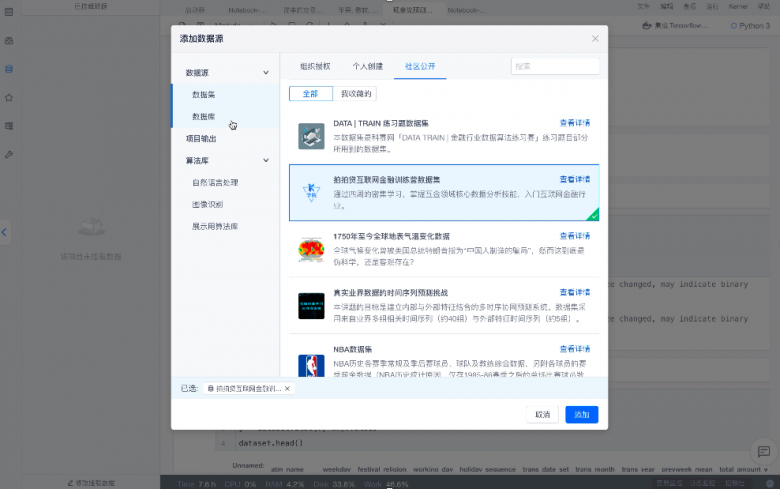This screenshot has width=780, height=489.
Task: View details of DATA | TRAIN dataset
Action: click(575, 123)
